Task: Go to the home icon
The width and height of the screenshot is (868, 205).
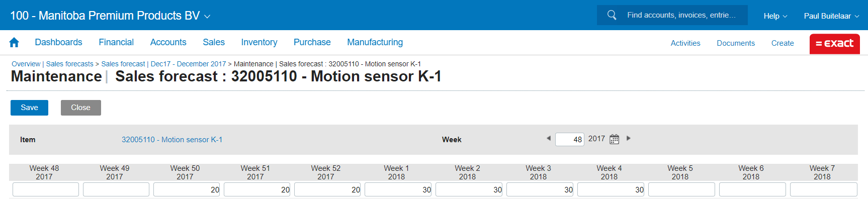Action: pos(14,43)
